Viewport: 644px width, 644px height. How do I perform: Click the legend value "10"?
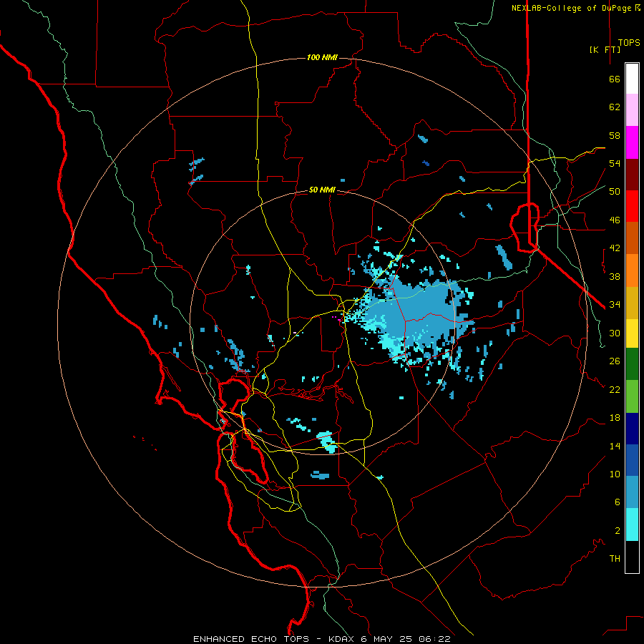[x=615, y=474]
